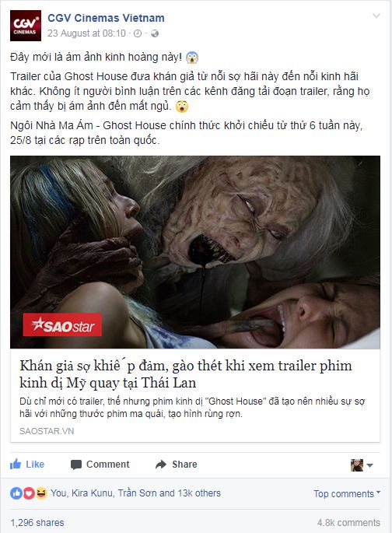Click the thumbs-up Like icon
This screenshot has width=392, height=533.
click(16, 464)
